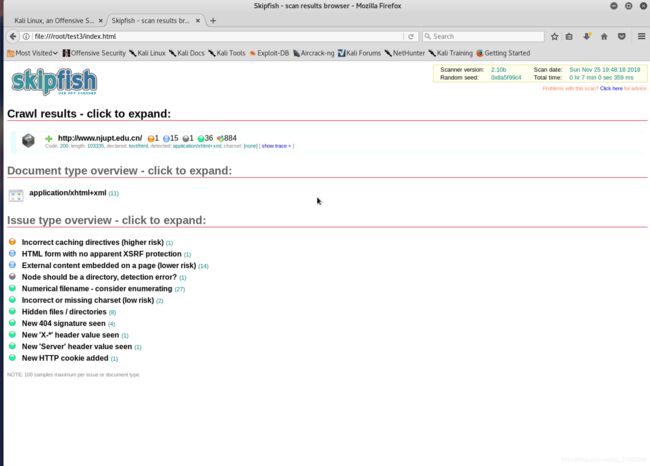This screenshot has height=466, width=650.
Task: Open the Kali Forums bookmark
Action: click(x=359, y=53)
